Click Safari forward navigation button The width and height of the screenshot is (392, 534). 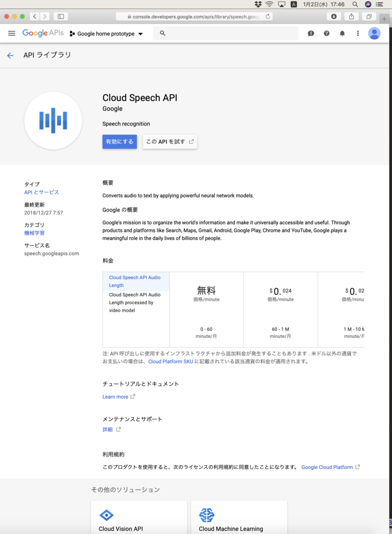pyautogui.click(x=45, y=16)
